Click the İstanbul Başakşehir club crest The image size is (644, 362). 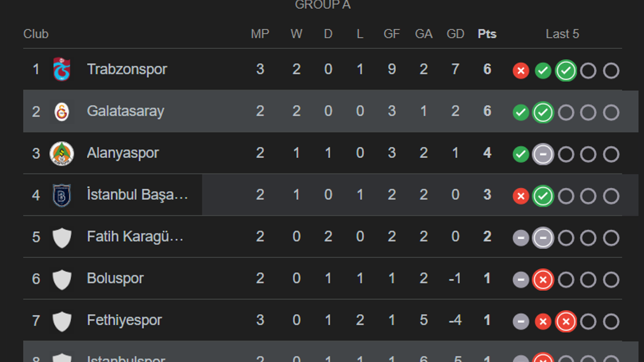[x=62, y=195]
